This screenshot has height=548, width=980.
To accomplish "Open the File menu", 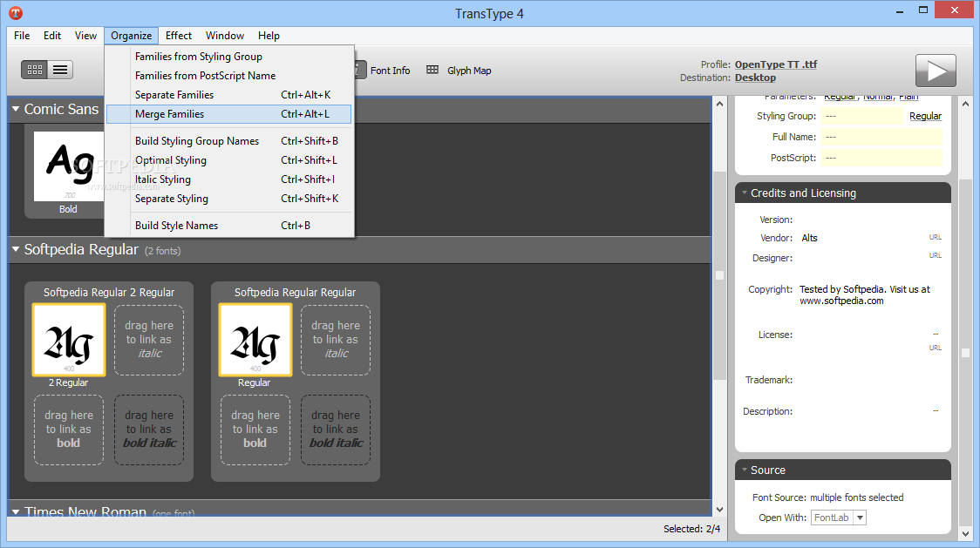I will click(x=22, y=36).
